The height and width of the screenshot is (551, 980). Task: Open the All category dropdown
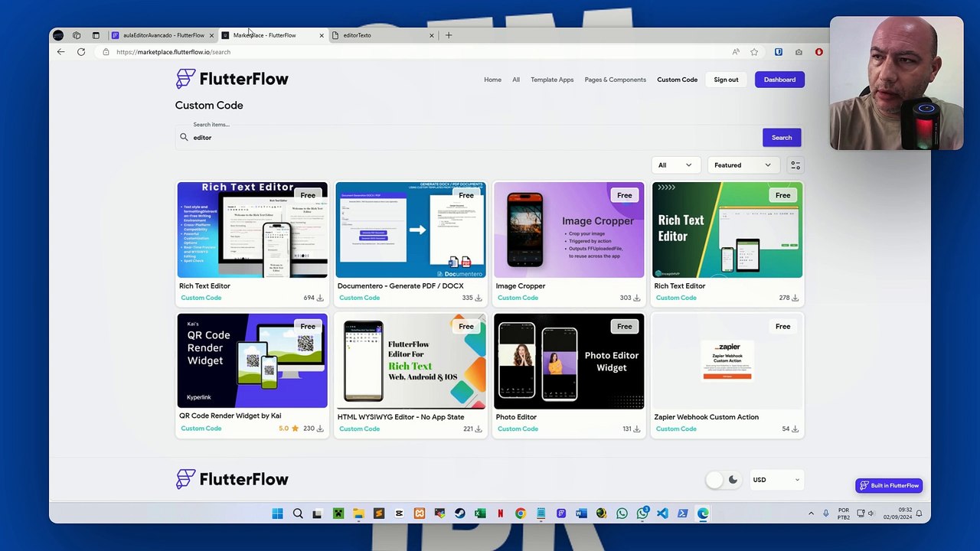coord(675,165)
